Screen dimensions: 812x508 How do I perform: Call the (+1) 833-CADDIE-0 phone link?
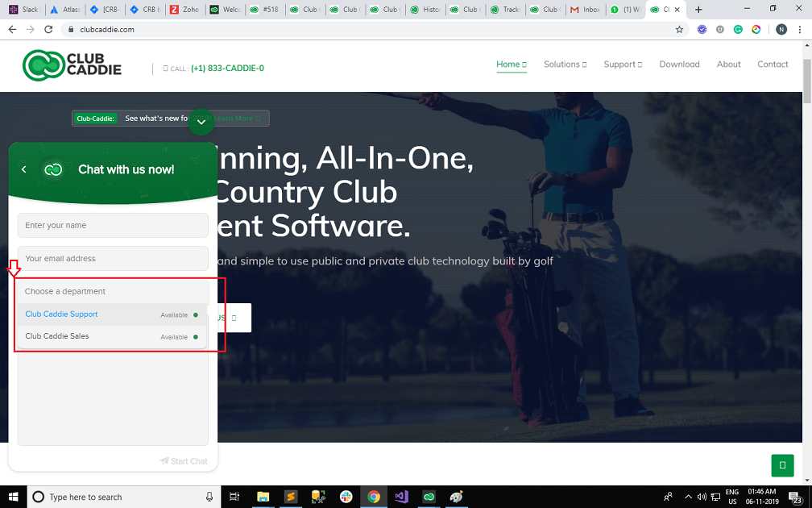pos(227,69)
